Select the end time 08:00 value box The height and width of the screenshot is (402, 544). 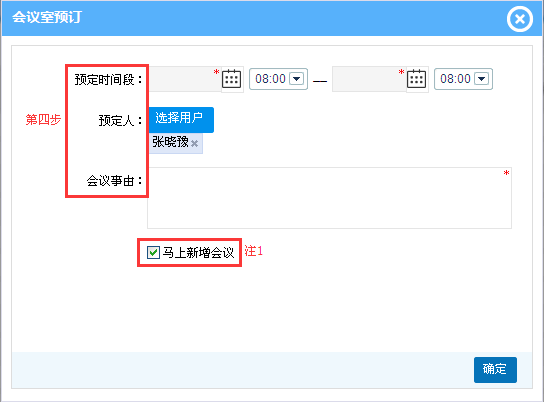pyautogui.click(x=464, y=79)
